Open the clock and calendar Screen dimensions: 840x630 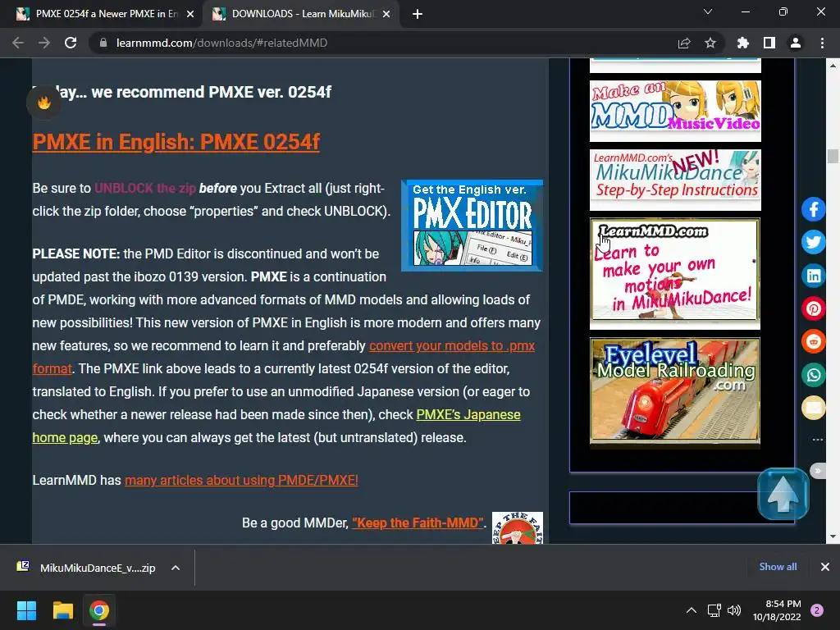coord(777,610)
